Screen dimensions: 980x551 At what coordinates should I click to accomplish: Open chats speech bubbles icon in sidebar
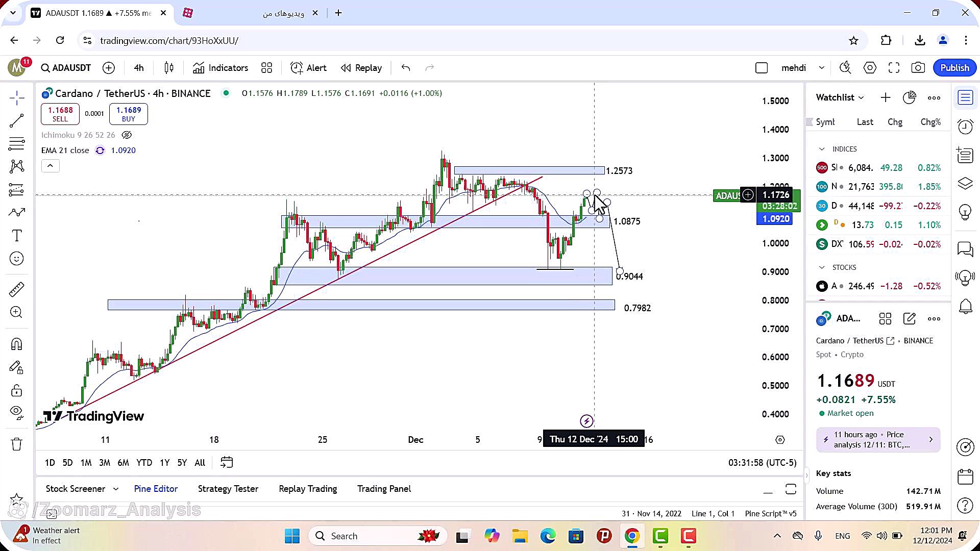965,249
